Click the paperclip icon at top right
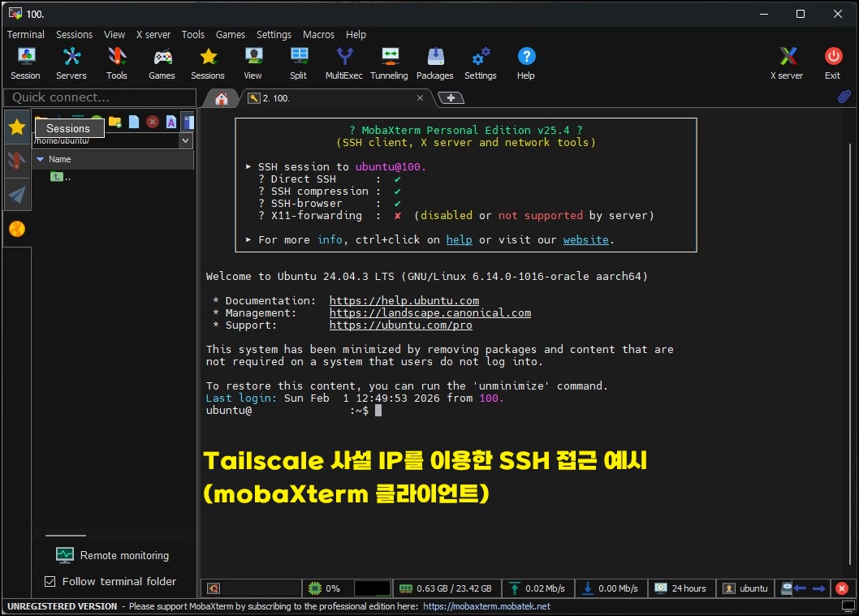The image size is (859, 616). pyautogui.click(x=844, y=97)
